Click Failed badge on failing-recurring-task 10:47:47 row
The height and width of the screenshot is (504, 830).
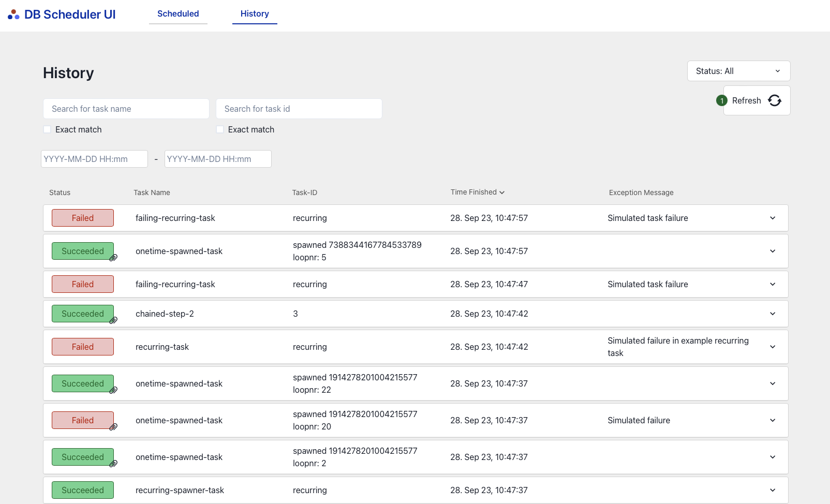pos(83,284)
